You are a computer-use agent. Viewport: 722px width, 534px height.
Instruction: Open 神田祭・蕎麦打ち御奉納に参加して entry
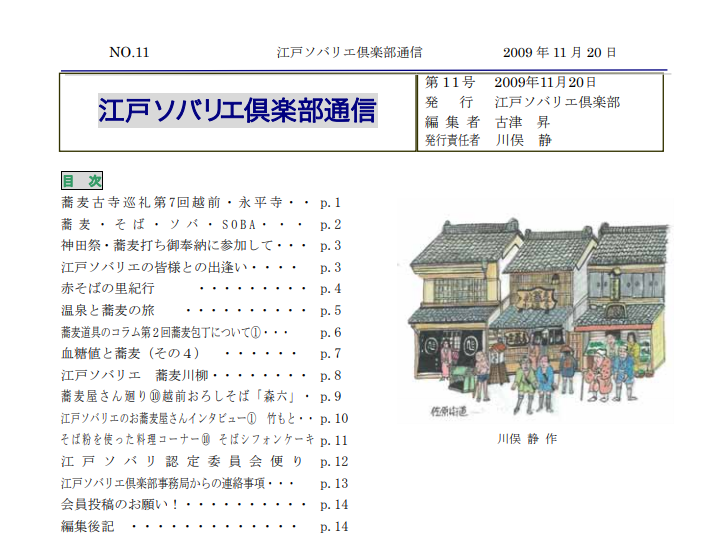click(200, 246)
